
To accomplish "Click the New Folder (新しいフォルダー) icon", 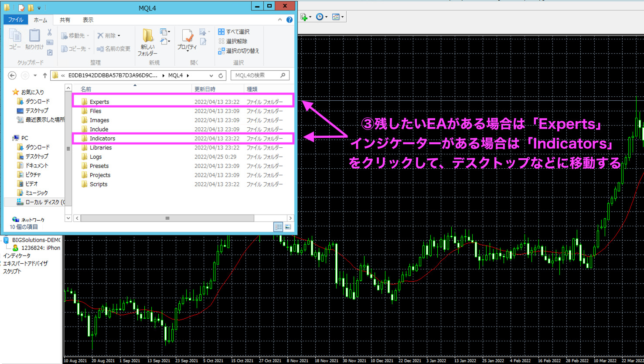I will coord(147,42).
